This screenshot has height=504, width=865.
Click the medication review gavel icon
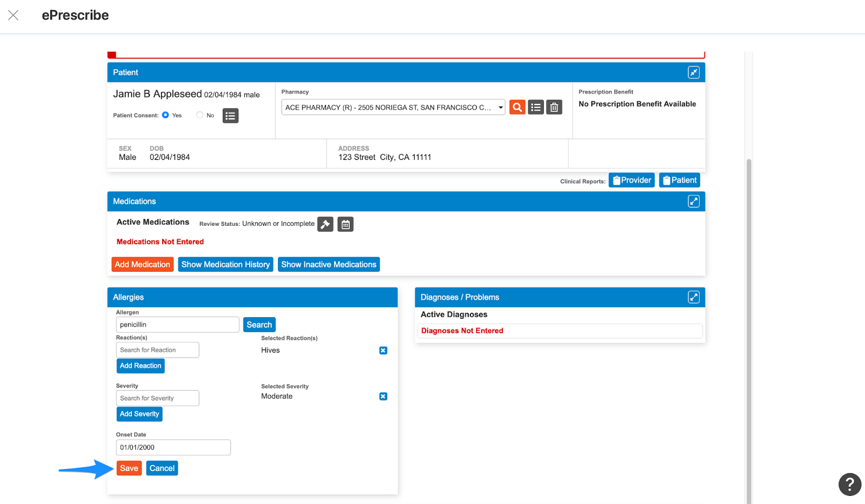[x=325, y=224]
